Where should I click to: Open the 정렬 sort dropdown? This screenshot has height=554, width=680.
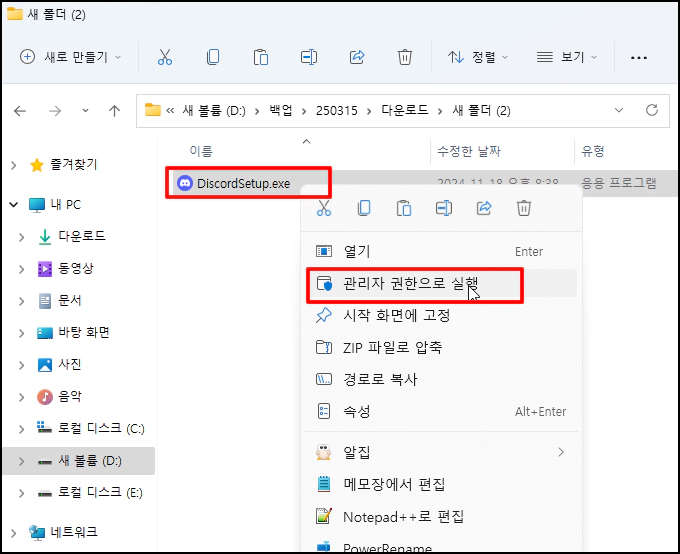click(477, 57)
